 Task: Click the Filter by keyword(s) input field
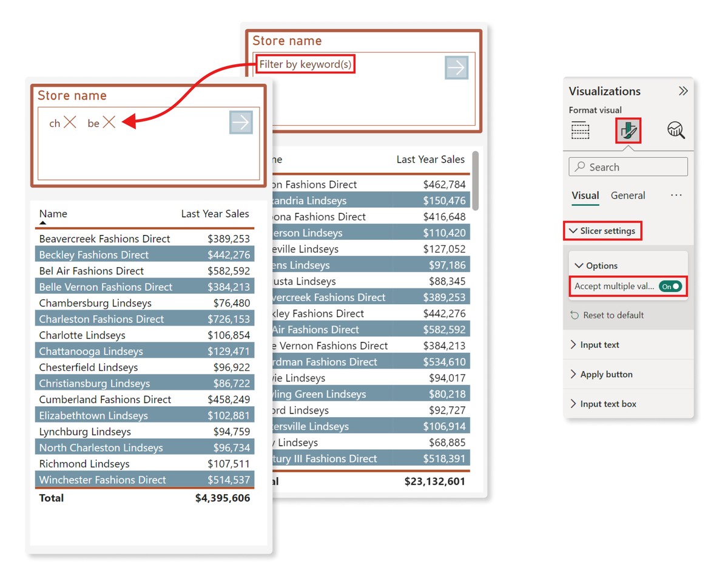click(305, 64)
